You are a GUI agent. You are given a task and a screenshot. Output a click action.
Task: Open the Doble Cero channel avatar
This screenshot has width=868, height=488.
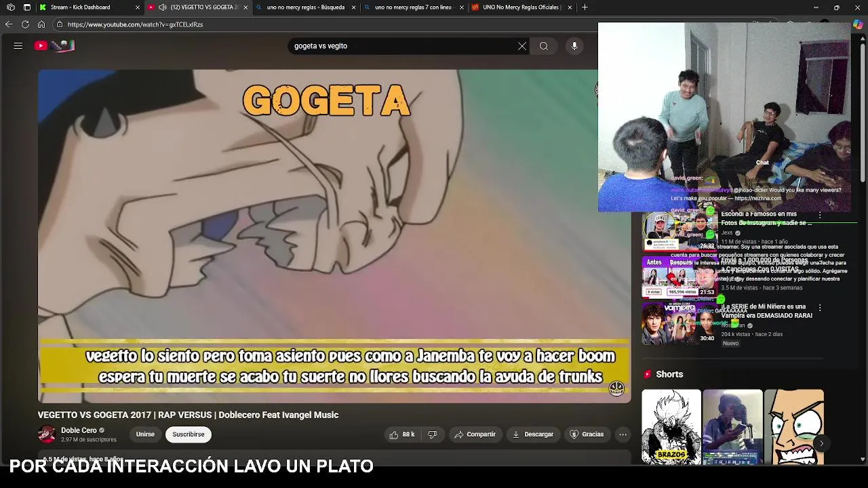[47, 434]
